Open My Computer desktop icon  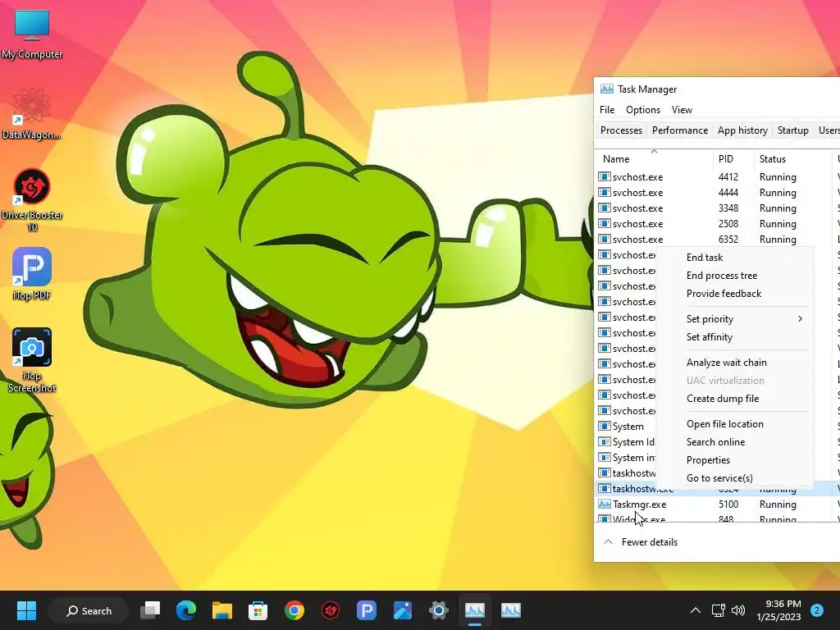click(32, 34)
